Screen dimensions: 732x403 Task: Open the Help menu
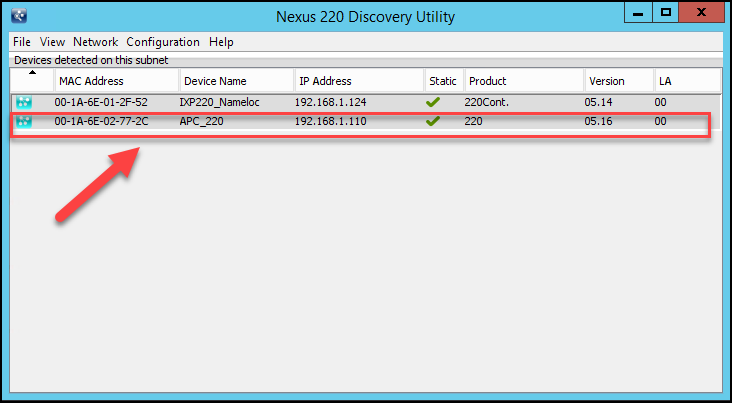click(x=221, y=42)
